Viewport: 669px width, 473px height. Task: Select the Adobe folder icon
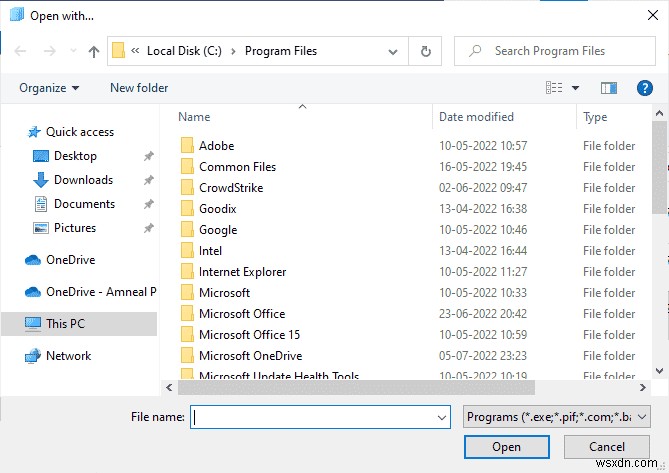[187, 145]
